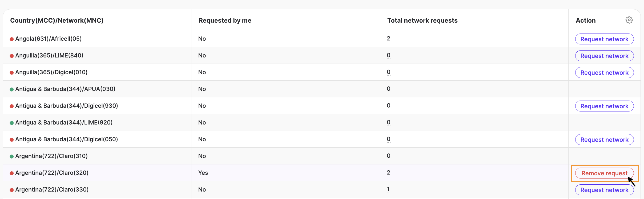The height and width of the screenshot is (199, 644).
Task: Request network for Anguilla LIME(840)
Action: pos(604,56)
